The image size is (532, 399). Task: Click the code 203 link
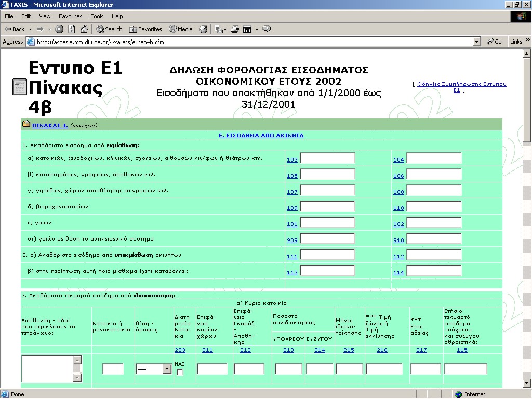click(180, 350)
